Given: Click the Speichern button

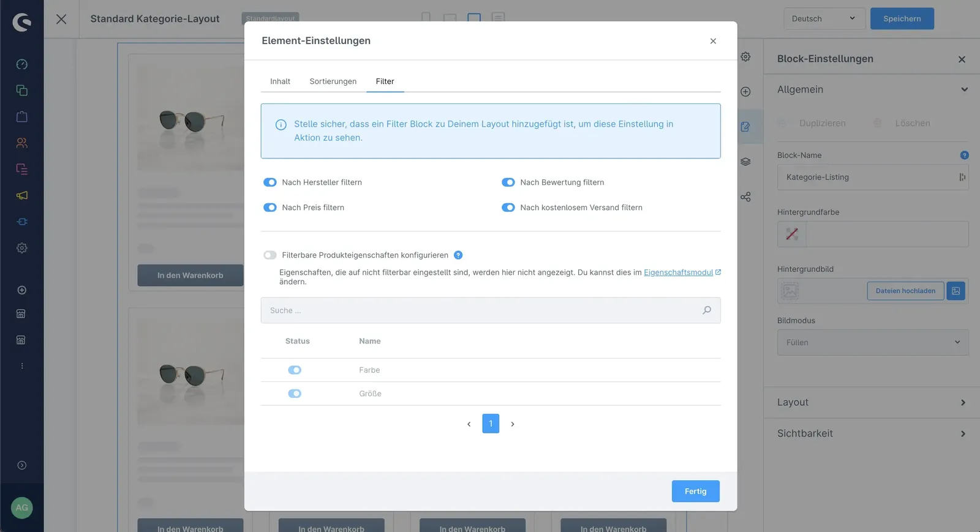Looking at the screenshot, I should point(902,19).
